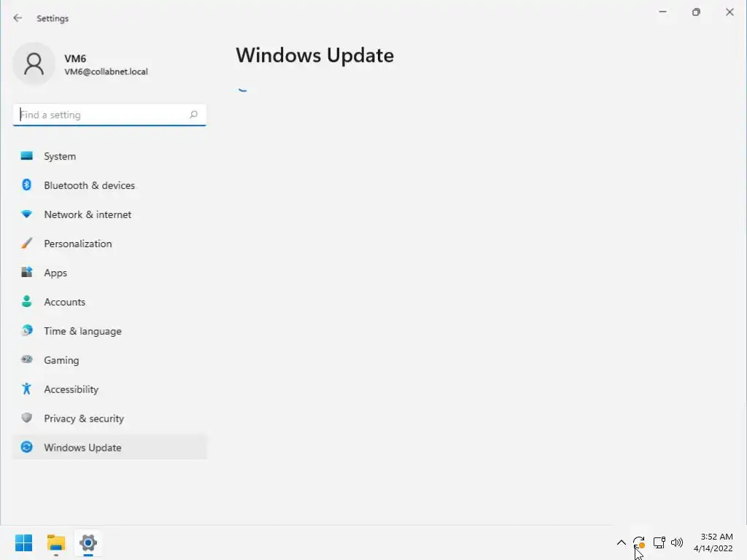Click the Gaming controller icon
Image resolution: width=747 pixels, height=560 pixels.
coord(27,359)
